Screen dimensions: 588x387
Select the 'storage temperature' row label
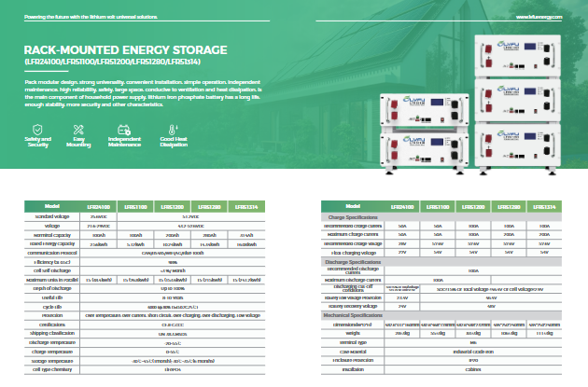pyautogui.click(x=52, y=361)
